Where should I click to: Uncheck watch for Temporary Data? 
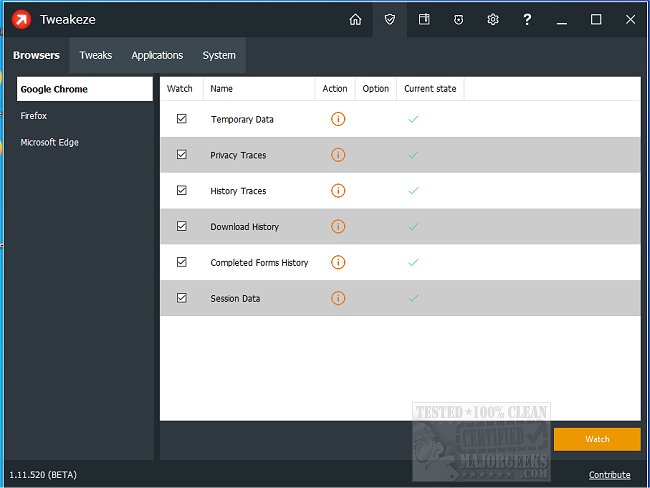point(182,119)
